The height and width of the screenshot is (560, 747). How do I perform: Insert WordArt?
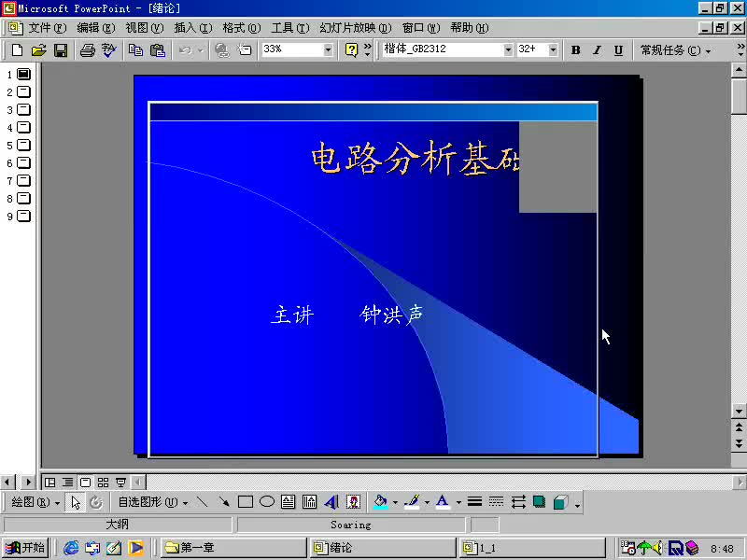tap(331, 501)
